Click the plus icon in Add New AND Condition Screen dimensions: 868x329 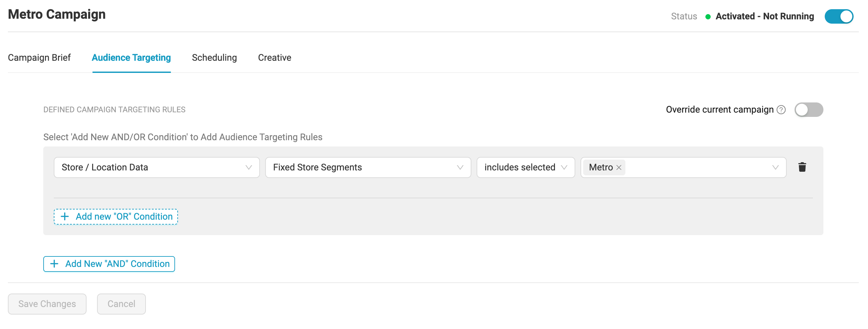(x=54, y=264)
